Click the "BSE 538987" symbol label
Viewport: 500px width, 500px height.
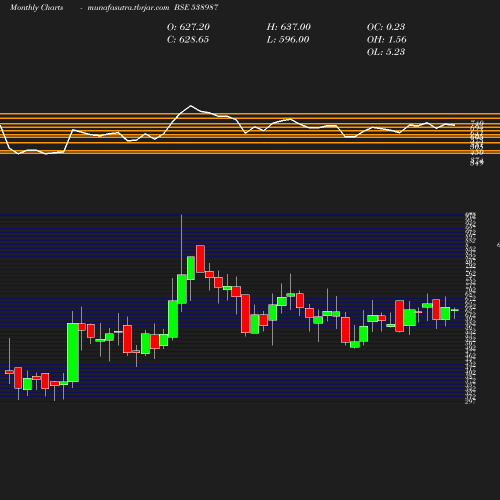click(196, 7)
